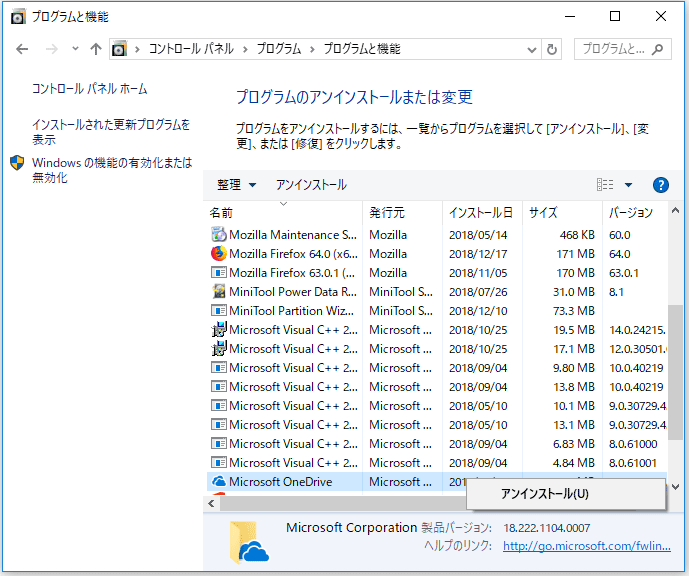Sort by バージョン column header
Image resolution: width=689 pixels, height=576 pixels.
pos(635,213)
